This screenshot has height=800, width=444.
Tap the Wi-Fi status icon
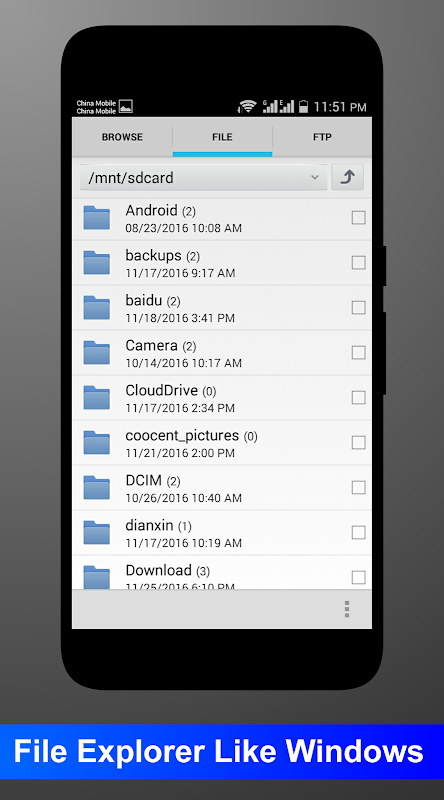click(248, 106)
